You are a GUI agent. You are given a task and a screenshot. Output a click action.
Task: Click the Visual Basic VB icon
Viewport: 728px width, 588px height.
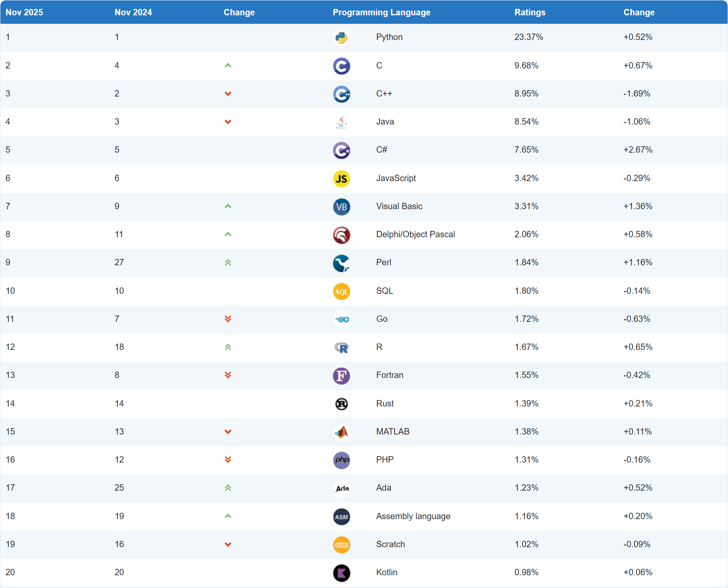[341, 207]
